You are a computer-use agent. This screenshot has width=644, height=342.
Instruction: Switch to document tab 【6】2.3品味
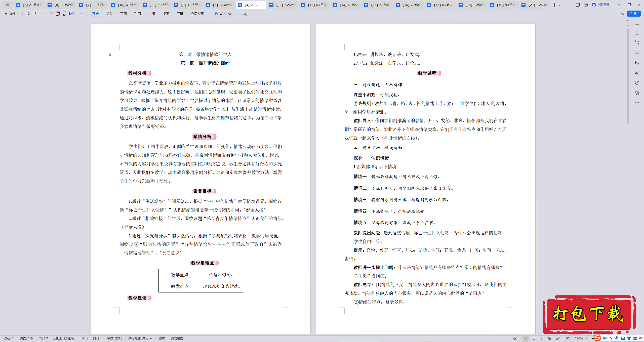[x=29, y=5]
